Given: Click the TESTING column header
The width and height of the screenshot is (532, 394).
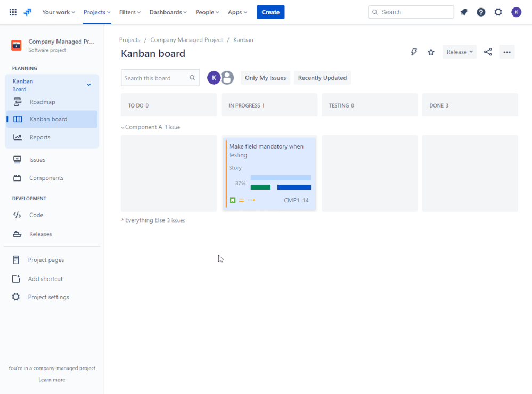Looking at the screenshot, I should click(x=370, y=105).
